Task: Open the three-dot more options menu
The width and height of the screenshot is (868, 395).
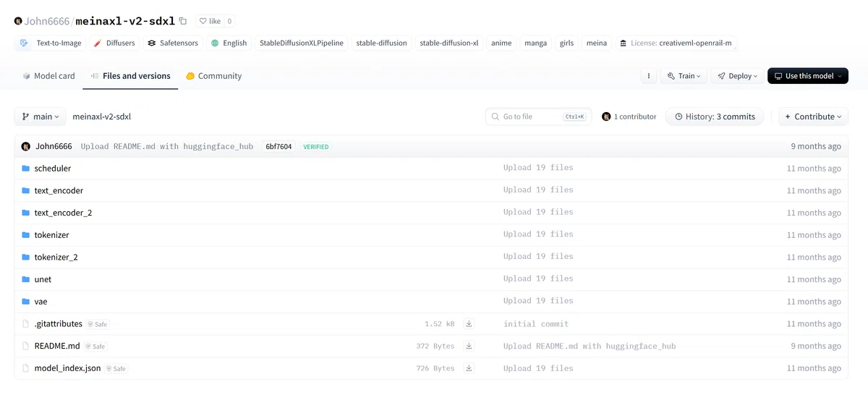Action: [x=649, y=76]
